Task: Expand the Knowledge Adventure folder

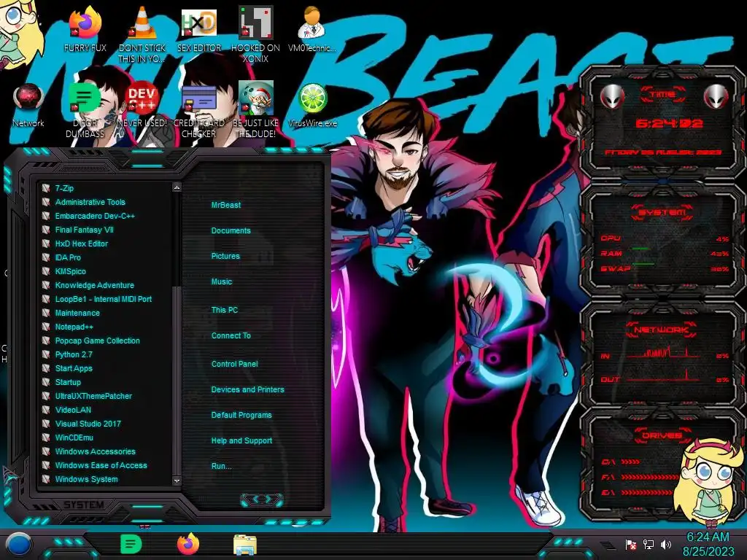Action: coord(94,285)
